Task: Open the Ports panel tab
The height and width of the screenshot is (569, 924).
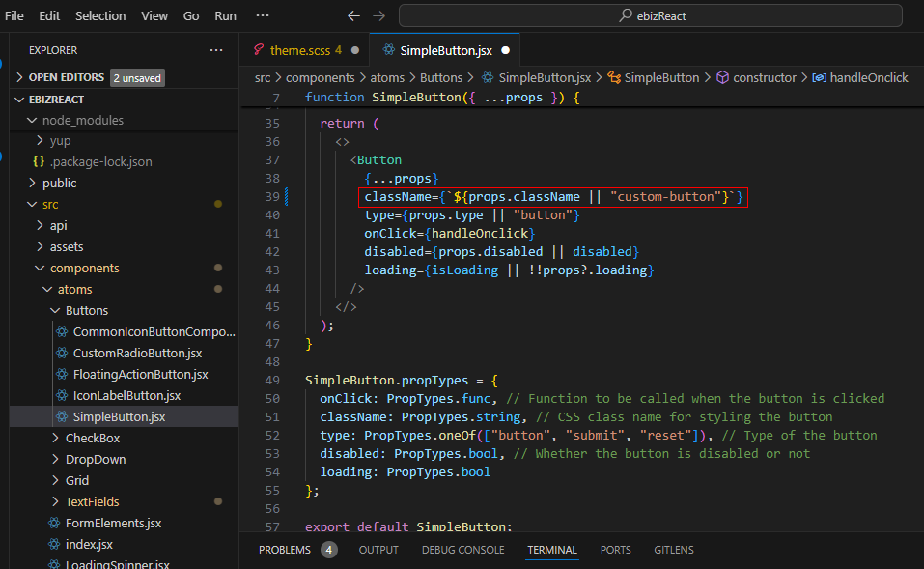Action: point(615,550)
